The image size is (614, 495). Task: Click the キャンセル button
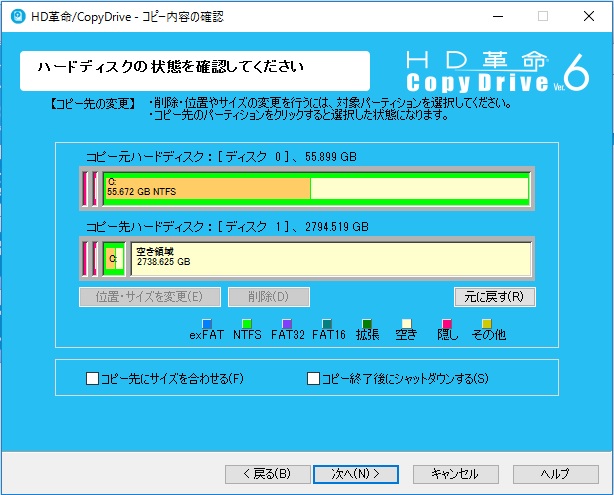click(455, 474)
